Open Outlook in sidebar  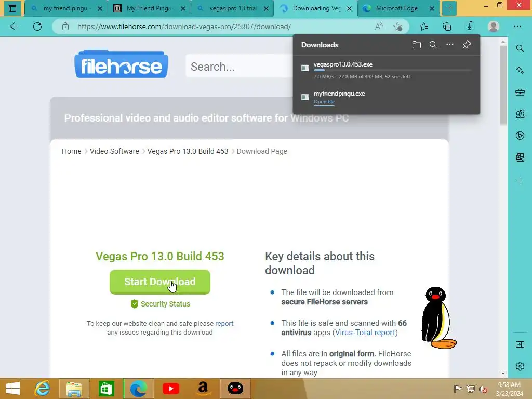pyautogui.click(x=520, y=157)
